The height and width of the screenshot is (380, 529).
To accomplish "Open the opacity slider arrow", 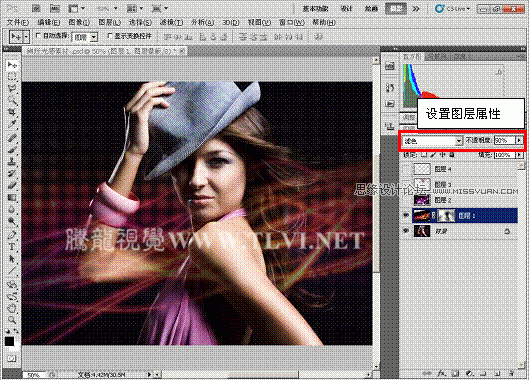I will (x=519, y=140).
